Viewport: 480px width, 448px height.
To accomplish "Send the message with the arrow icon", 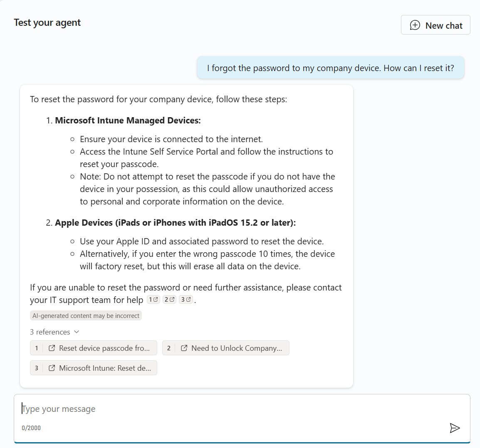I will coord(455,428).
